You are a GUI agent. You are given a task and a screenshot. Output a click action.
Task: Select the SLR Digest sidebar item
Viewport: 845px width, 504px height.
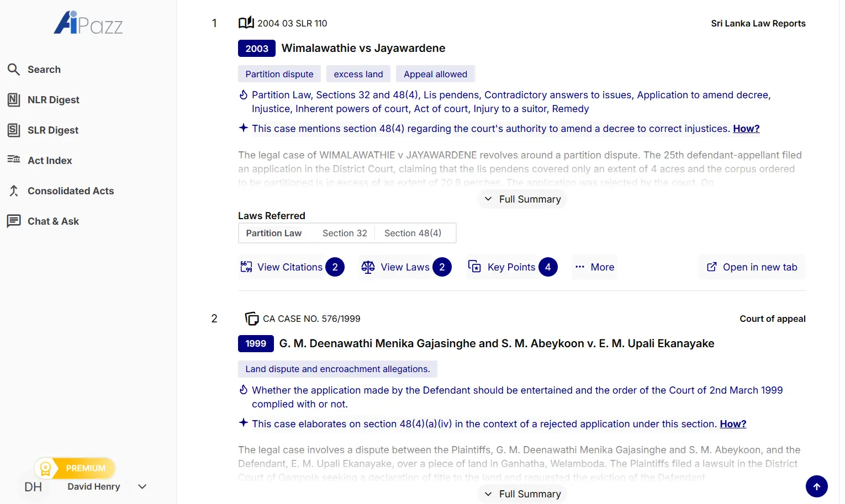pyautogui.click(x=52, y=130)
